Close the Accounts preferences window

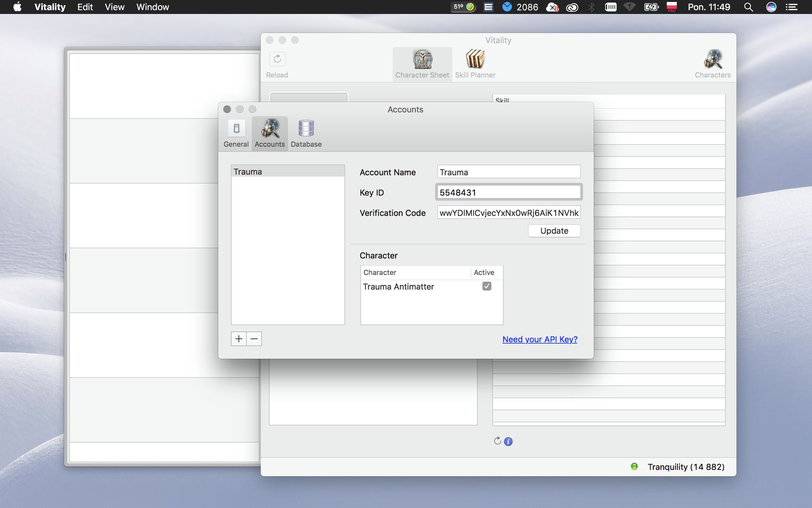tap(227, 109)
